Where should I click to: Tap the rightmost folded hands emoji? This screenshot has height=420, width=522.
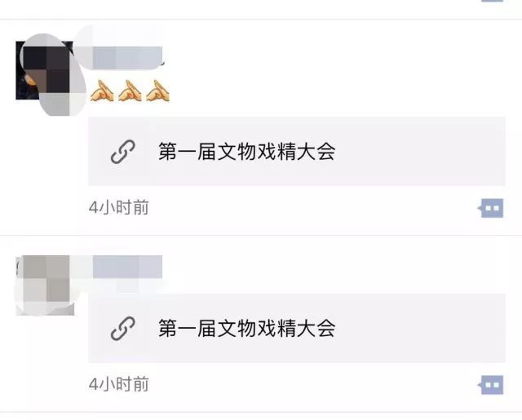[157, 91]
